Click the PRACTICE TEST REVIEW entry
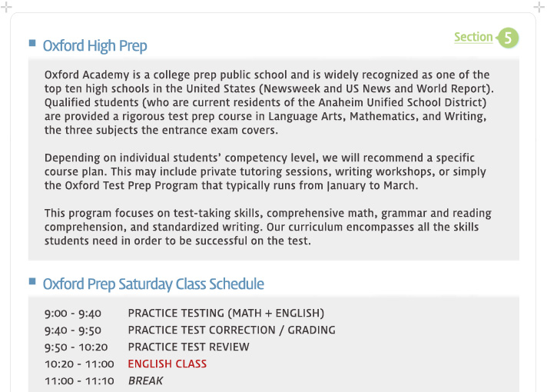Screen dimensions: 547x392 [188, 347]
